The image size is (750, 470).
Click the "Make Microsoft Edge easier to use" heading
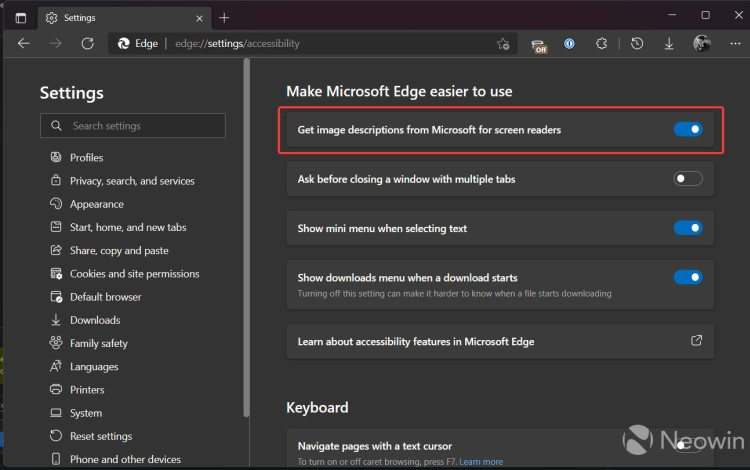point(399,91)
